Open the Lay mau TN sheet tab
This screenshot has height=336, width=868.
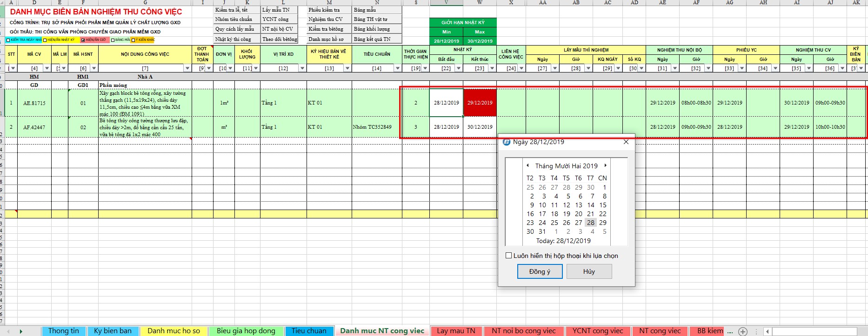(x=456, y=331)
